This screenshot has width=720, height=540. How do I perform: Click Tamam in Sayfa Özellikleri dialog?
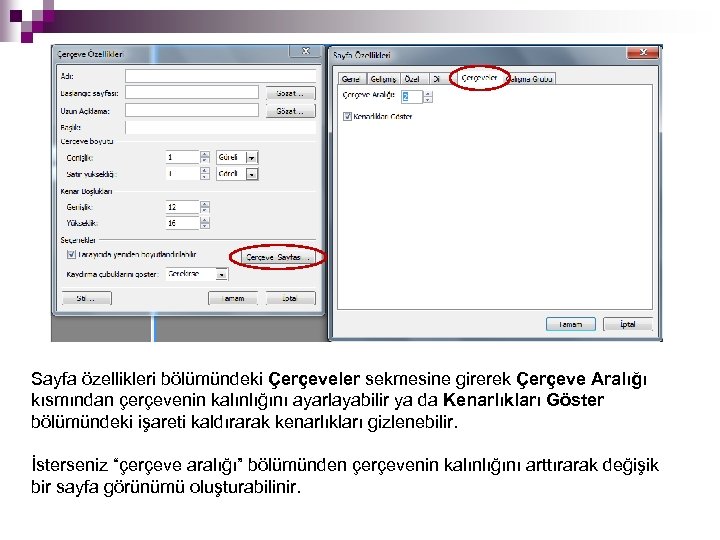click(570, 324)
